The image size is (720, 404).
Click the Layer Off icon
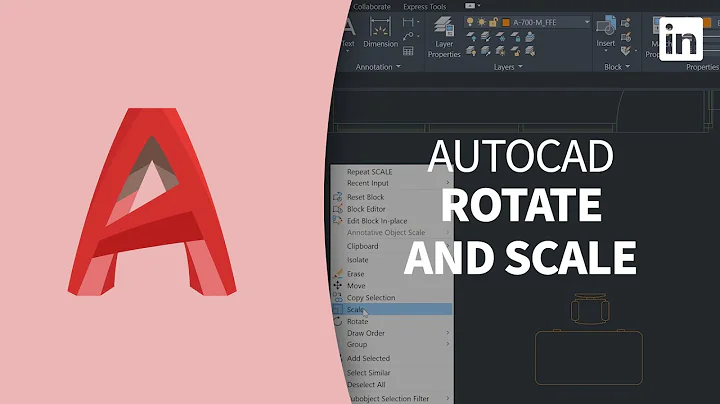(471, 37)
